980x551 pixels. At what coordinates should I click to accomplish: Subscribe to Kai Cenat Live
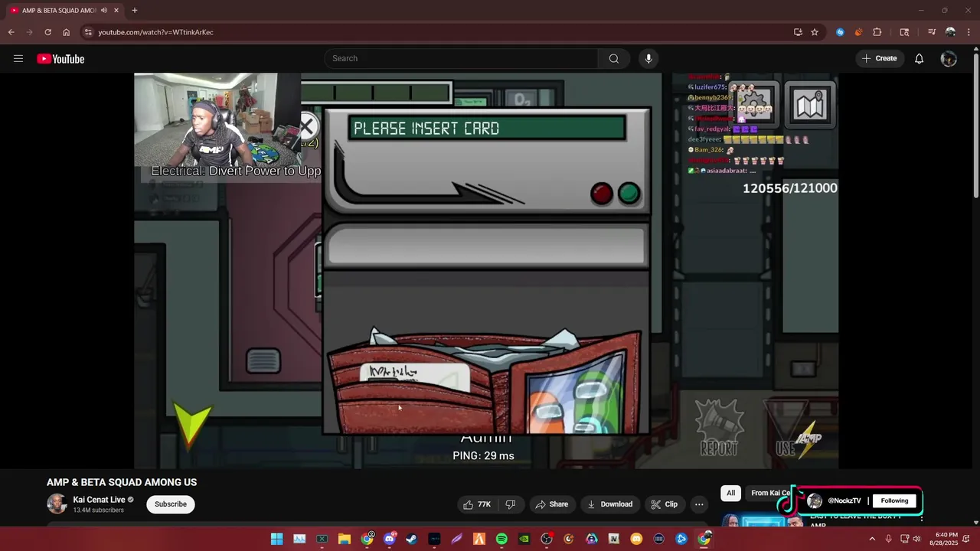click(171, 504)
